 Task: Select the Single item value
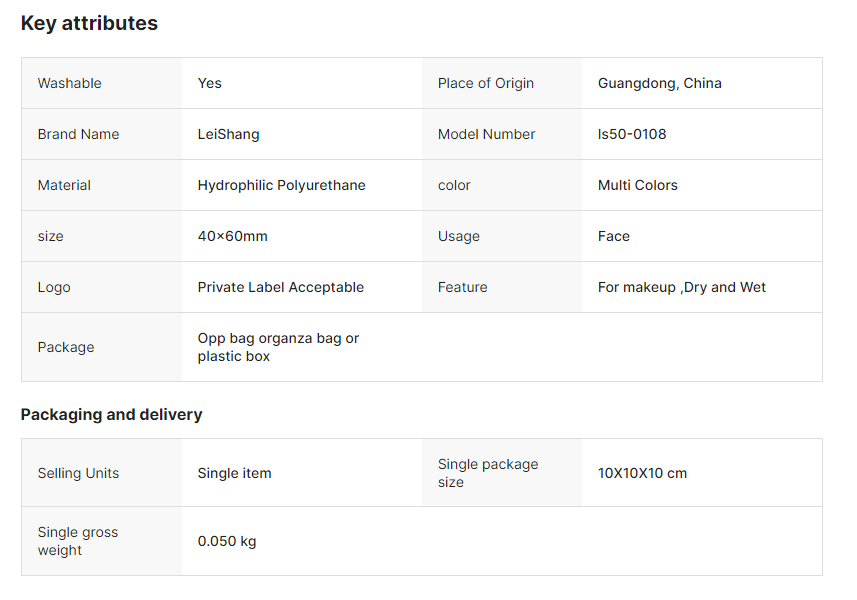coord(234,473)
